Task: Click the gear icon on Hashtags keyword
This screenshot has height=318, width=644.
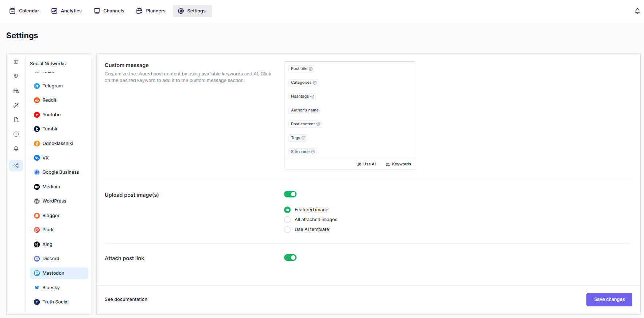Action: point(312,97)
